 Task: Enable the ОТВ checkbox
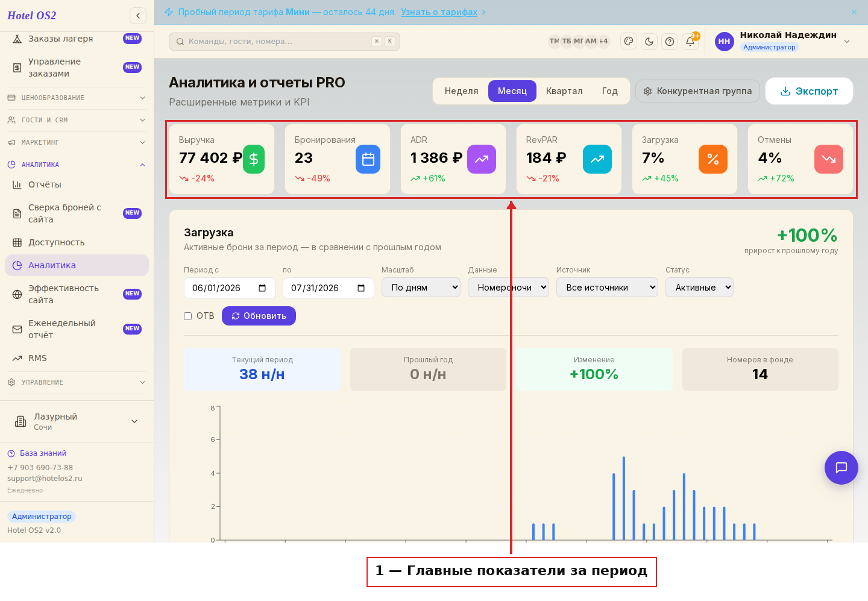pos(188,316)
